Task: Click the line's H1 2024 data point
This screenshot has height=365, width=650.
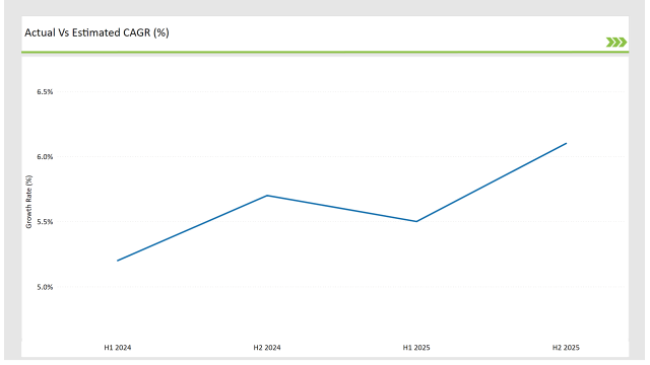Action: [118, 260]
